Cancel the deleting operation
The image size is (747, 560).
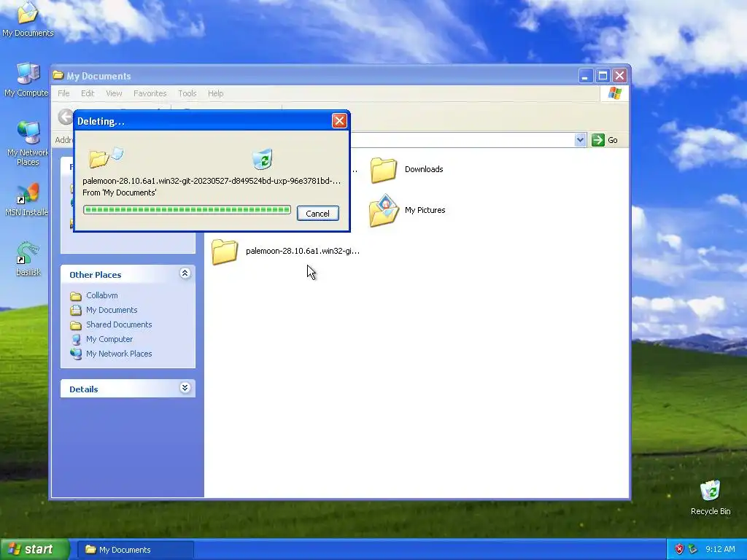click(318, 214)
